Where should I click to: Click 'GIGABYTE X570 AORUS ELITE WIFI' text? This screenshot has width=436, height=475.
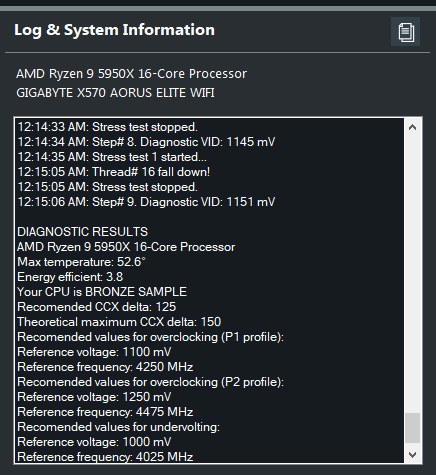tap(115, 93)
